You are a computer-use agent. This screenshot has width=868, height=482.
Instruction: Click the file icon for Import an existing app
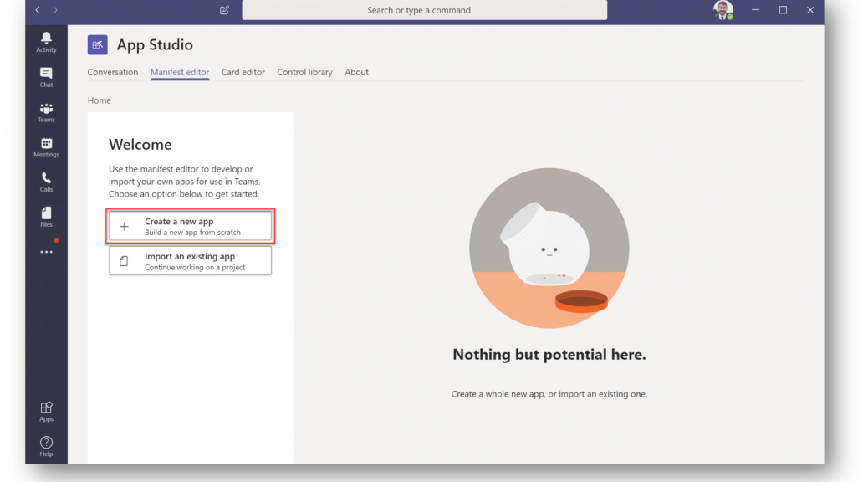coord(124,261)
